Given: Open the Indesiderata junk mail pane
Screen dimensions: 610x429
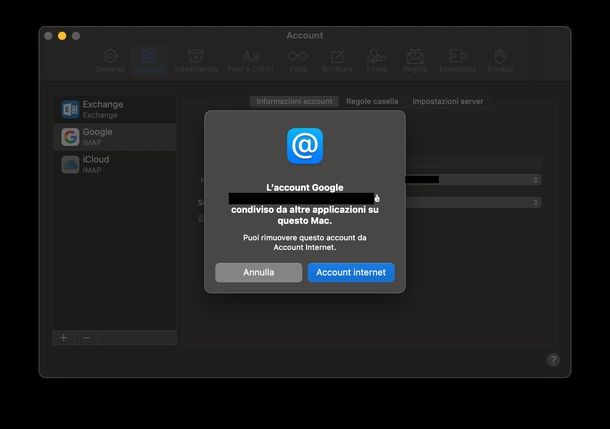Looking at the screenshot, I should pos(195,61).
